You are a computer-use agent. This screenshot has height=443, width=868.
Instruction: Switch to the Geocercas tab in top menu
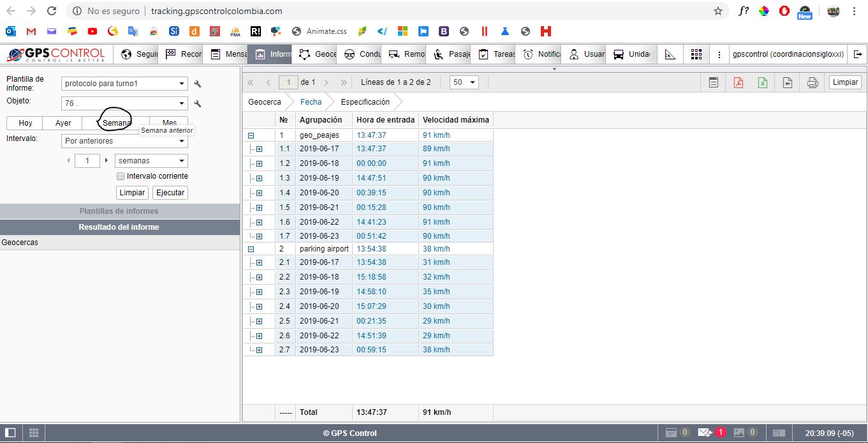pos(318,54)
